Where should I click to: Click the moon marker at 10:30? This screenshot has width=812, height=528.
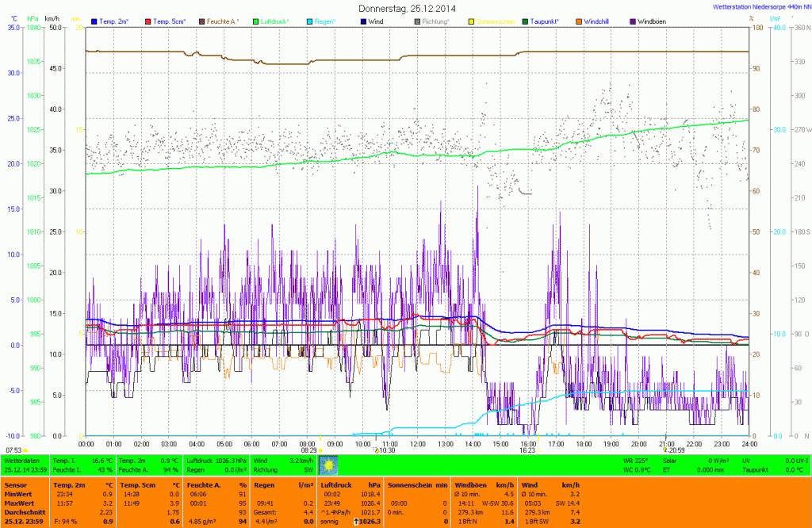click(x=377, y=450)
